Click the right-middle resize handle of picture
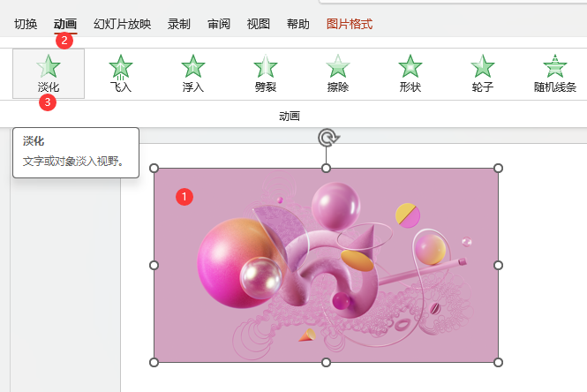 click(x=498, y=265)
